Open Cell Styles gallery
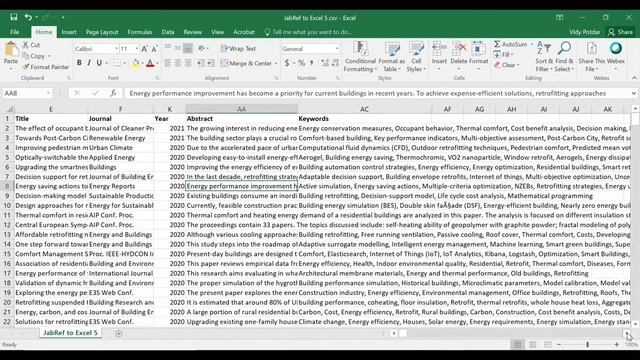640x360 pixels. [x=416, y=57]
